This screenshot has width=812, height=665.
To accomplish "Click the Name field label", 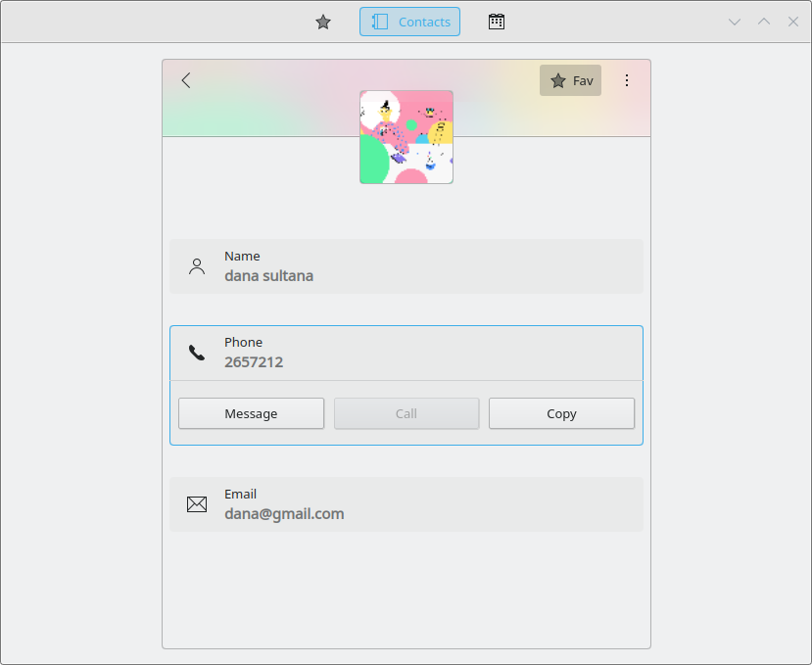I will [242, 256].
